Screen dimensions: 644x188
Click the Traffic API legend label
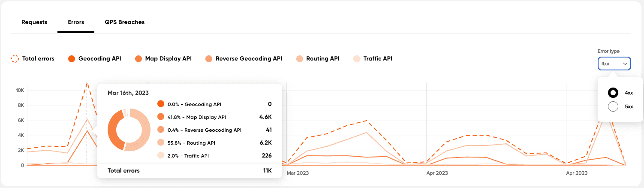[x=377, y=59]
